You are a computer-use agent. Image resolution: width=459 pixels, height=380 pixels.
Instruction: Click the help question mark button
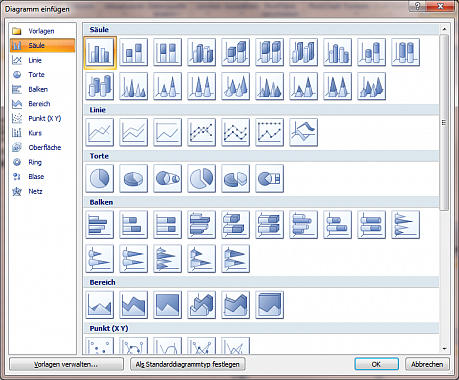tap(418, 6)
